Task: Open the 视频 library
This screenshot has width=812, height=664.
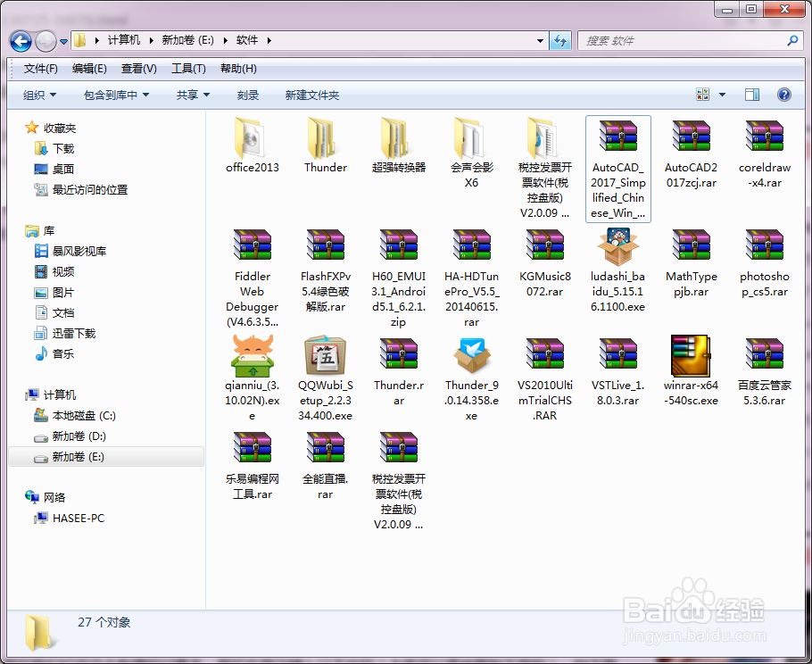Action: pyautogui.click(x=54, y=271)
